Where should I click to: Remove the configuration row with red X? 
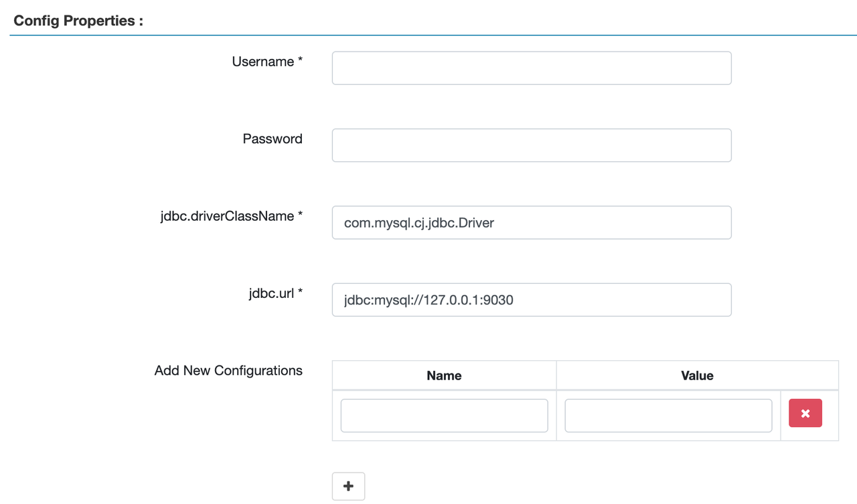(805, 414)
